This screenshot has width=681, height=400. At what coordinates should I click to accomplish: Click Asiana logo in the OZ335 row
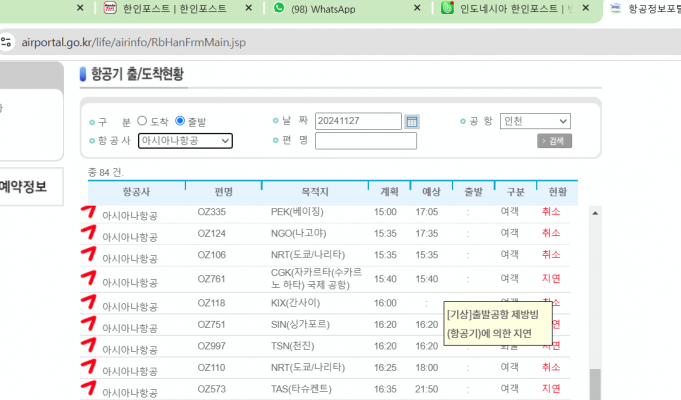[x=89, y=211]
